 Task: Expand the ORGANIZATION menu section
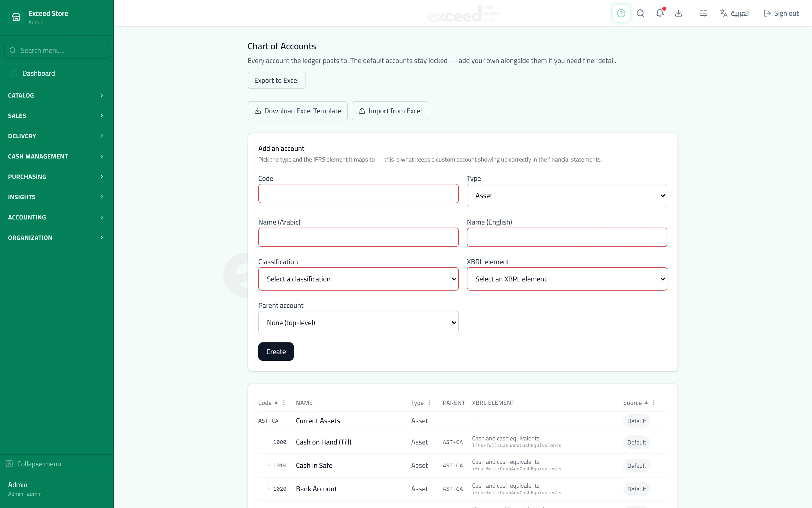click(x=56, y=237)
